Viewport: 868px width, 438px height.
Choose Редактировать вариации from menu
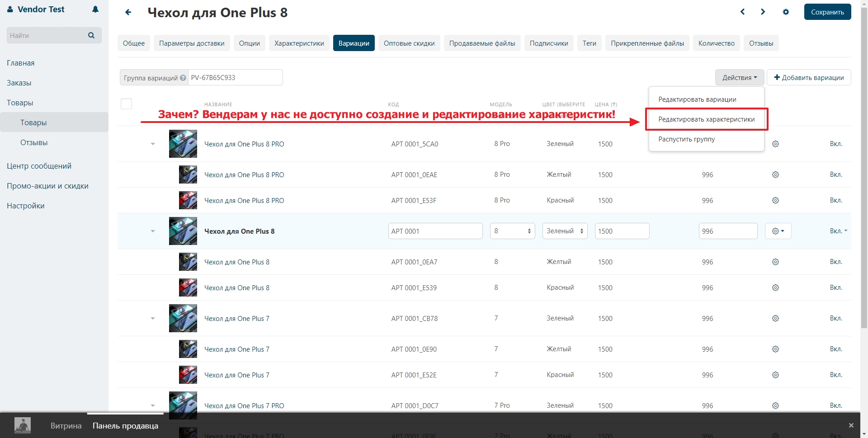(707, 99)
